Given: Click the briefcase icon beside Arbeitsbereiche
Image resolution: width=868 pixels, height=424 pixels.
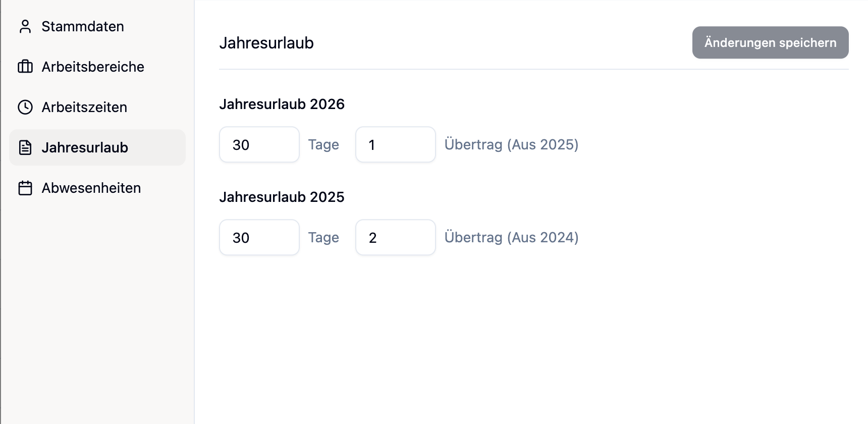Looking at the screenshot, I should [25, 67].
